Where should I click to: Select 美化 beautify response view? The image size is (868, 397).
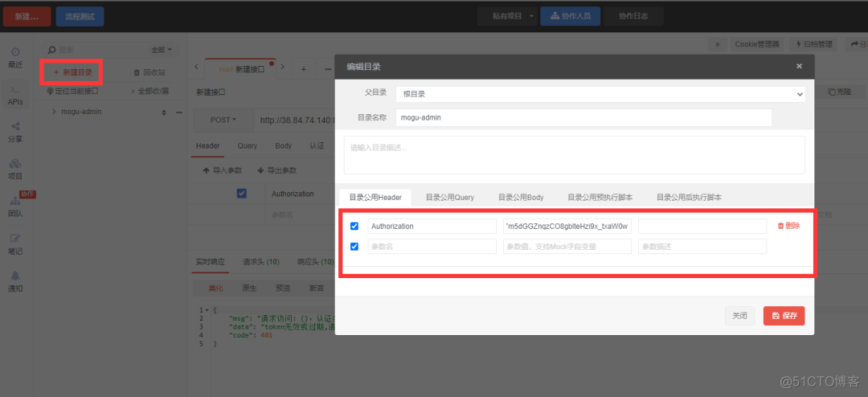[215, 289]
